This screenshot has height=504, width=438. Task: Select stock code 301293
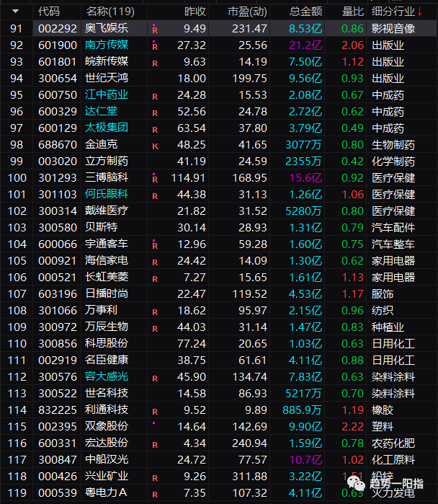tap(58, 178)
